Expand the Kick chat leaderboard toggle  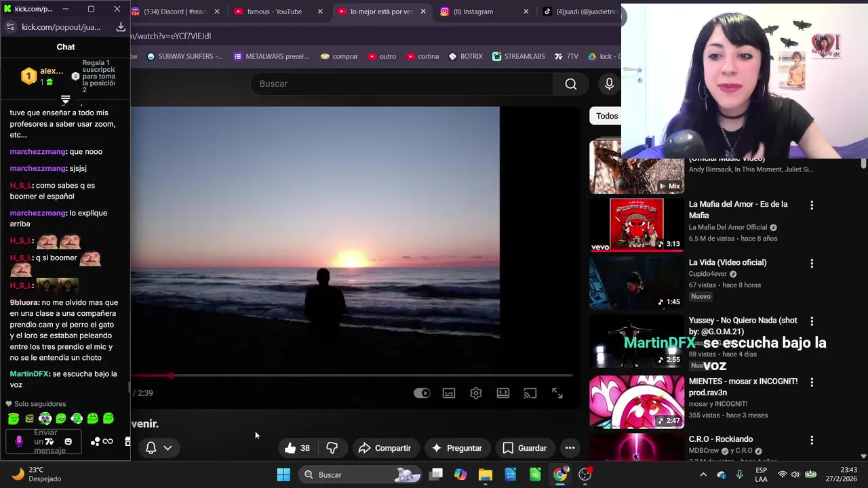coord(65,100)
